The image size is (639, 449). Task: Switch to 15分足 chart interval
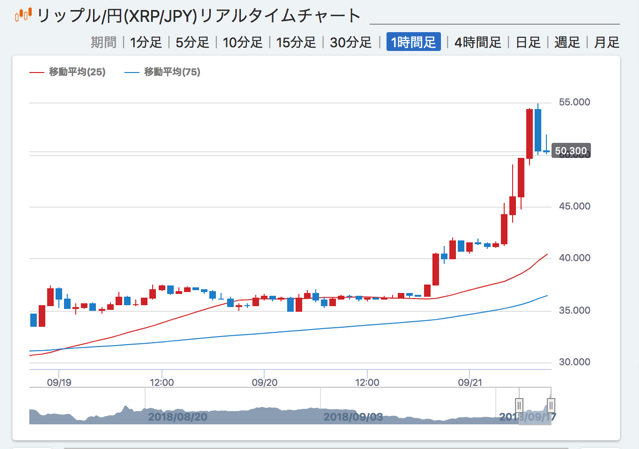coord(296,42)
